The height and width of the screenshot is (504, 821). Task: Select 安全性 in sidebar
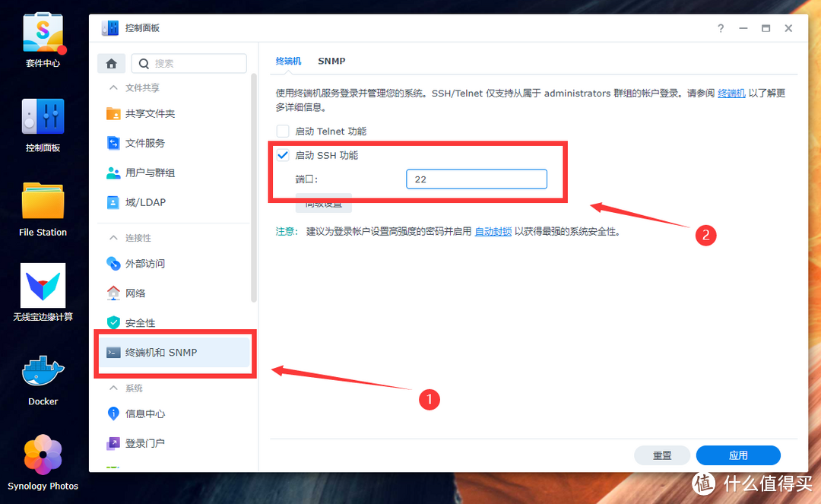pyautogui.click(x=174, y=323)
